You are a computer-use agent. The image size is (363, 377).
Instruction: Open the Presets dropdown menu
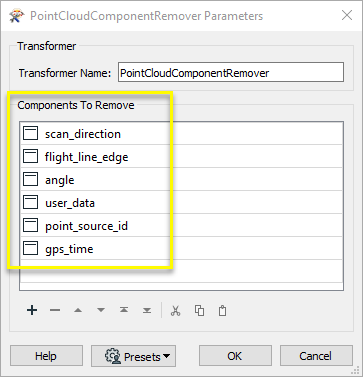point(133,356)
